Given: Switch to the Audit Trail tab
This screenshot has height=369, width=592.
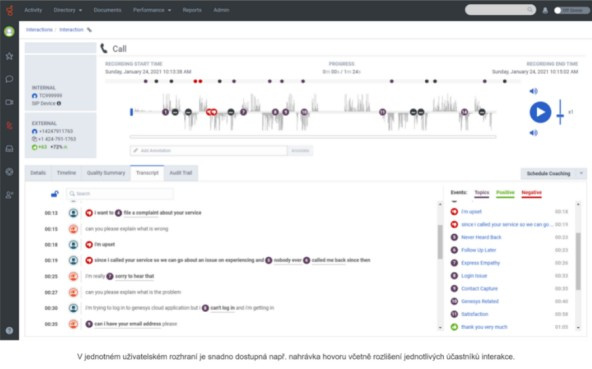Looking at the screenshot, I should coord(180,173).
